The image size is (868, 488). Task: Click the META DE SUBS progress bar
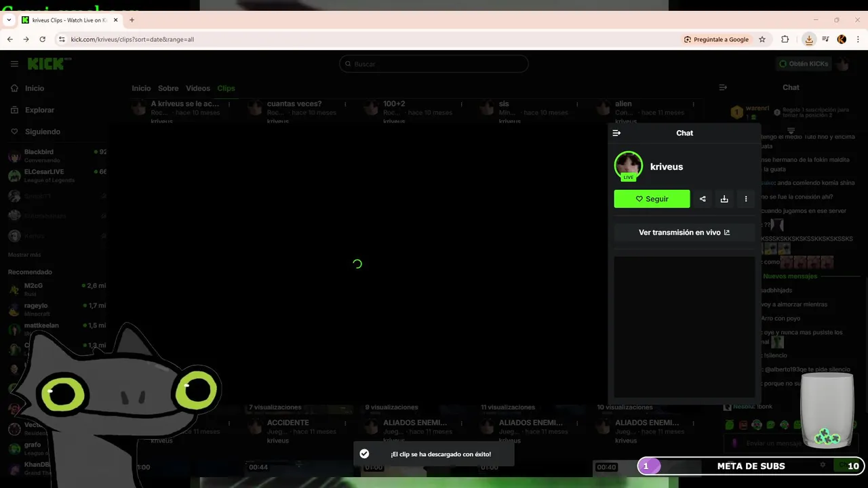tap(751, 466)
